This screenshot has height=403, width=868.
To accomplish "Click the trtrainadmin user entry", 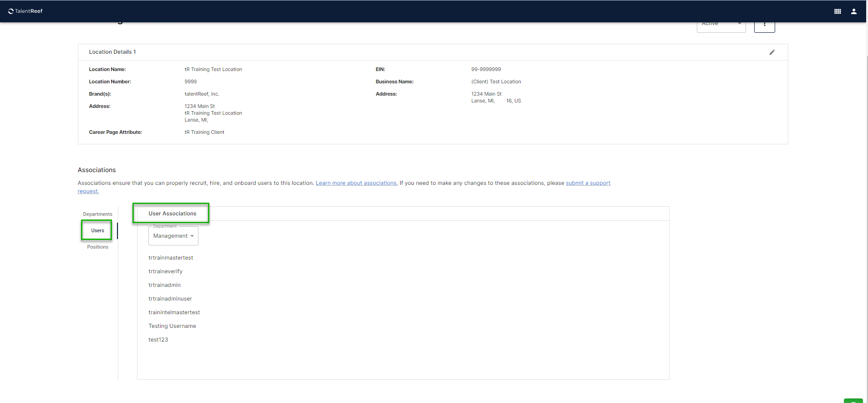I will point(164,285).
